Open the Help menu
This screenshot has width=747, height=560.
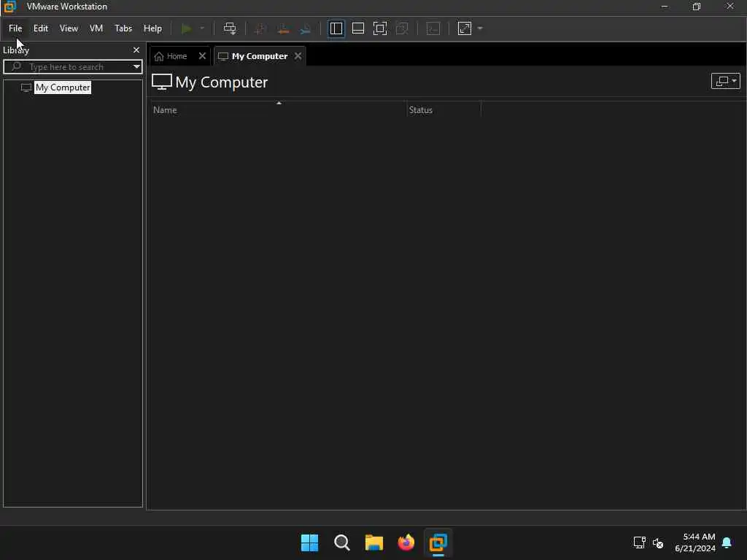152,28
